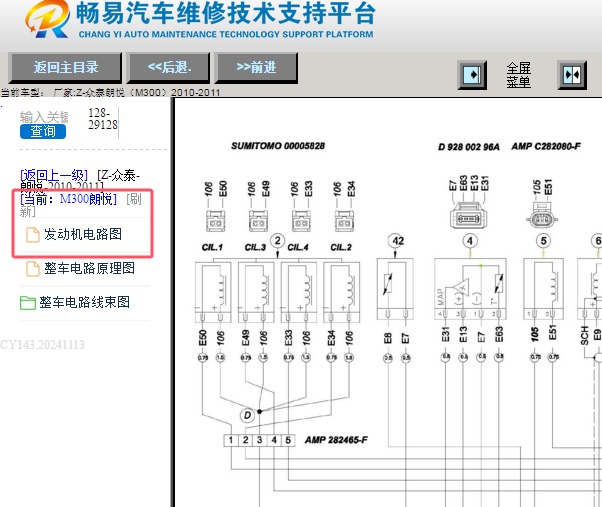Click the MAP sensor schematic block
Image resolution: width=602 pixels, height=507 pixels.
coord(470,289)
